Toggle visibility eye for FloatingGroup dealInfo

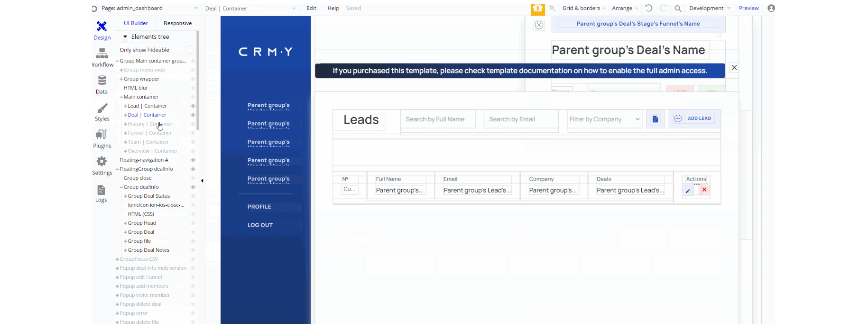click(x=193, y=169)
